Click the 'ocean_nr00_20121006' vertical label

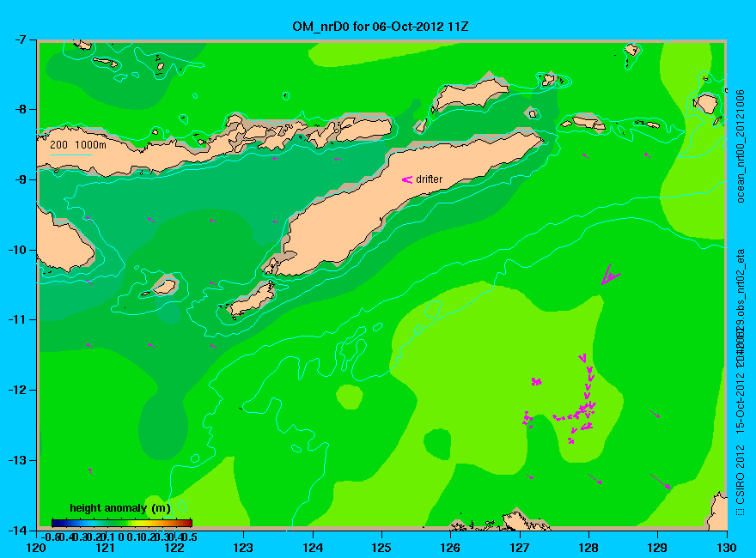(x=740, y=146)
